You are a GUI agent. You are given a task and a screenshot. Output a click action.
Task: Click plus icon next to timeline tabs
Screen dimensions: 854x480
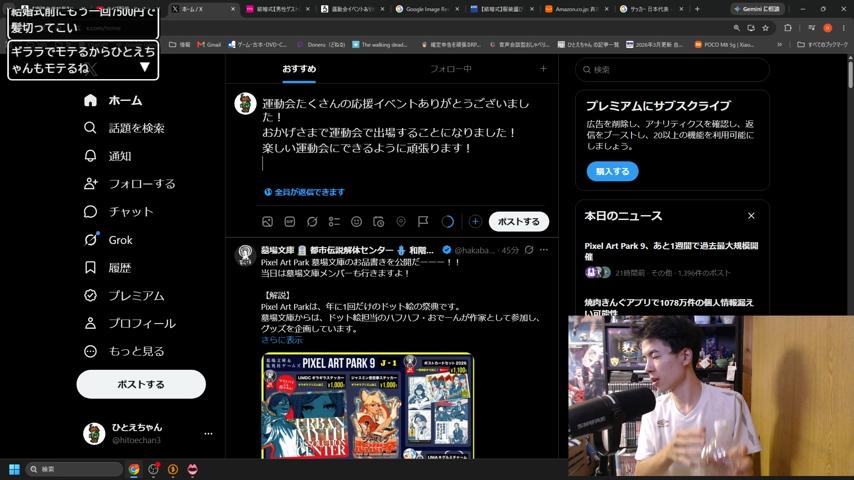coord(543,69)
